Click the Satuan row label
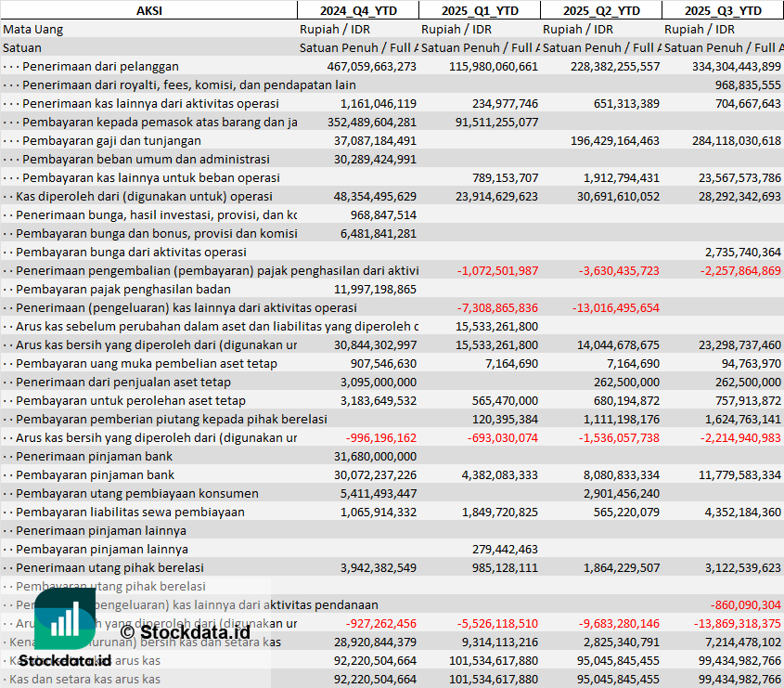 click(22, 47)
